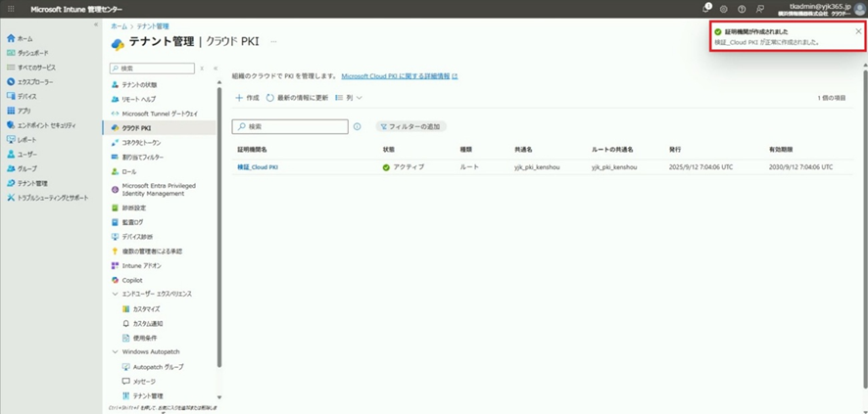Select Microsoft Tunnel ゲートウェイ menu item
Screen dimensions: 868x414
coord(159,114)
